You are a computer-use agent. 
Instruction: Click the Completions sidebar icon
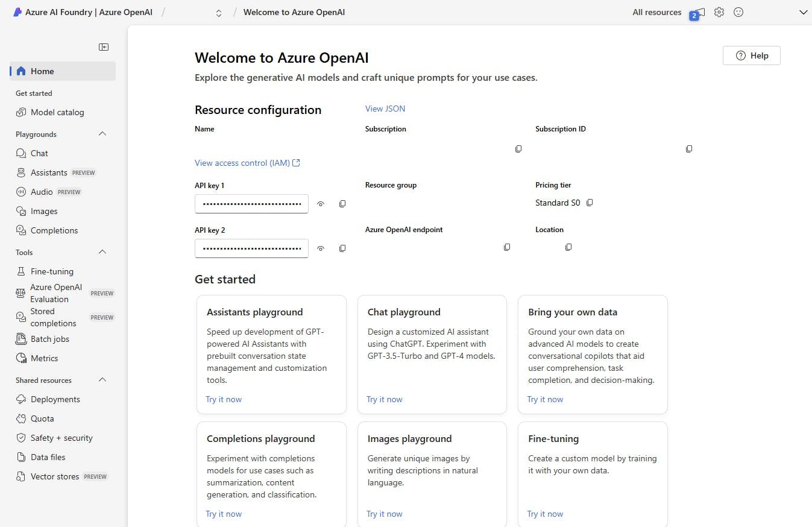click(x=21, y=230)
